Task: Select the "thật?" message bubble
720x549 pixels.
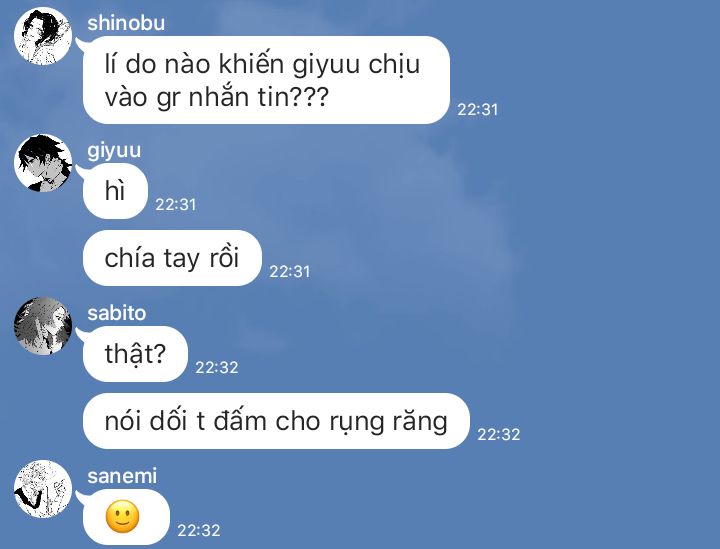Action: 135,354
